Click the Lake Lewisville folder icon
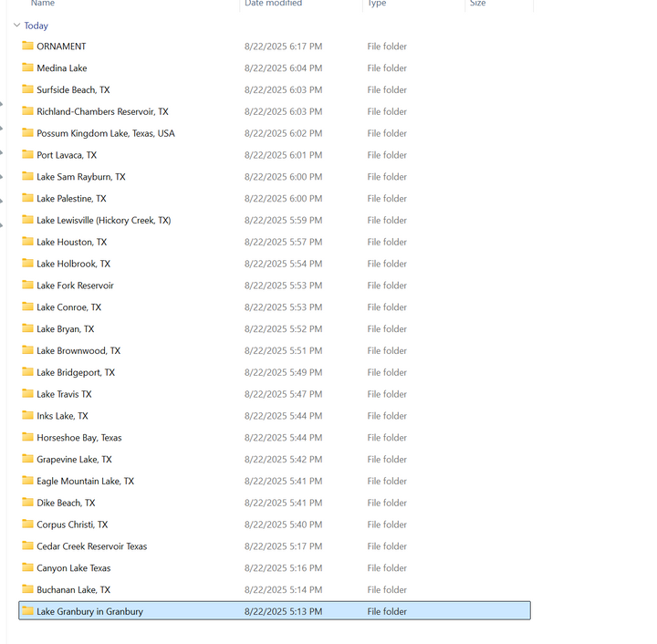Screen dimensions: 657x644 pyautogui.click(x=27, y=220)
